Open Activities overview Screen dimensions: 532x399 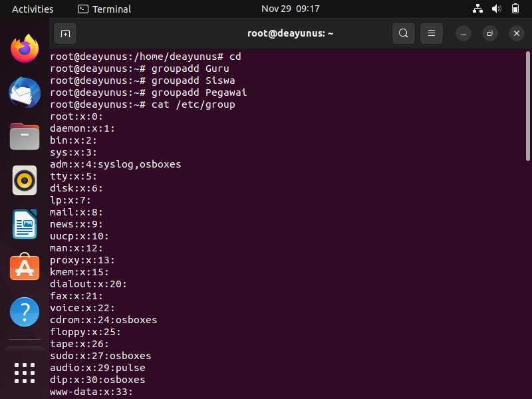click(x=33, y=9)
